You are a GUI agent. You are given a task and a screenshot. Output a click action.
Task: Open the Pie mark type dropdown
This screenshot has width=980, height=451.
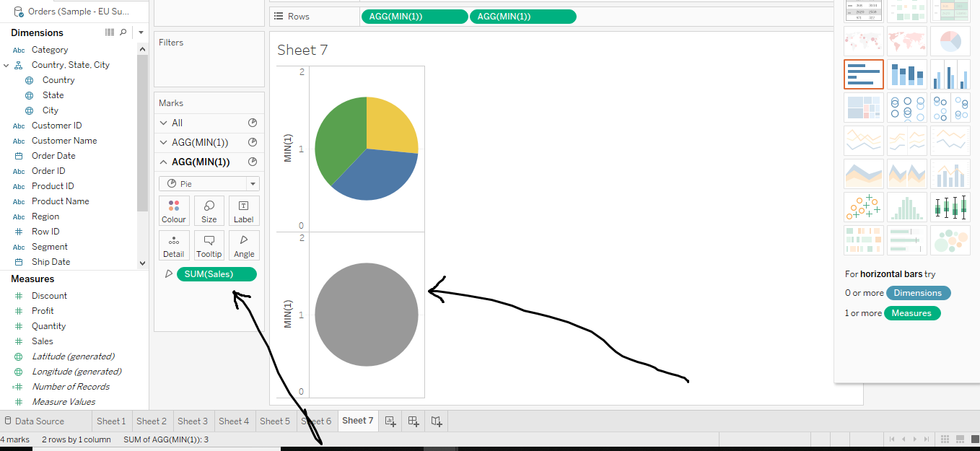click(209, 184)
